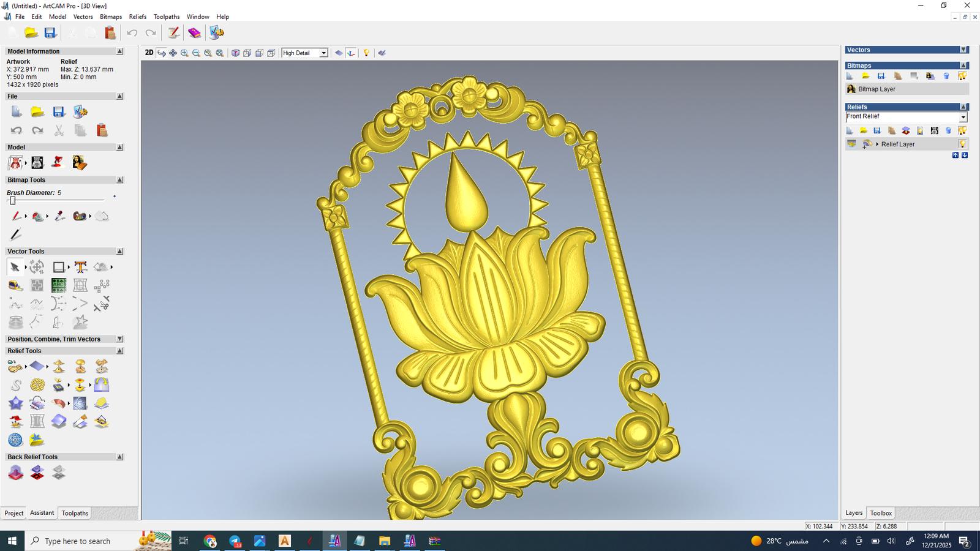The height and width of the screenshot is (551, 980).
Task: Click the Texture Relief weave icon
Action: tap(37, 385)
